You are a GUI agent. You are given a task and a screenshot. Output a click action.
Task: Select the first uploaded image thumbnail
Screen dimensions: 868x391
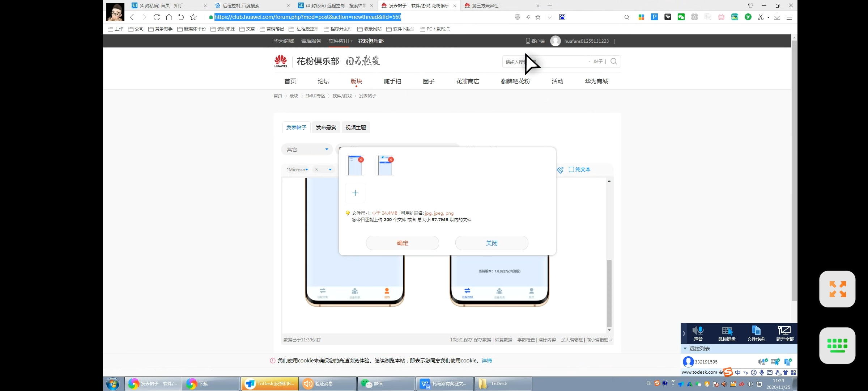[x=355, y=166]
